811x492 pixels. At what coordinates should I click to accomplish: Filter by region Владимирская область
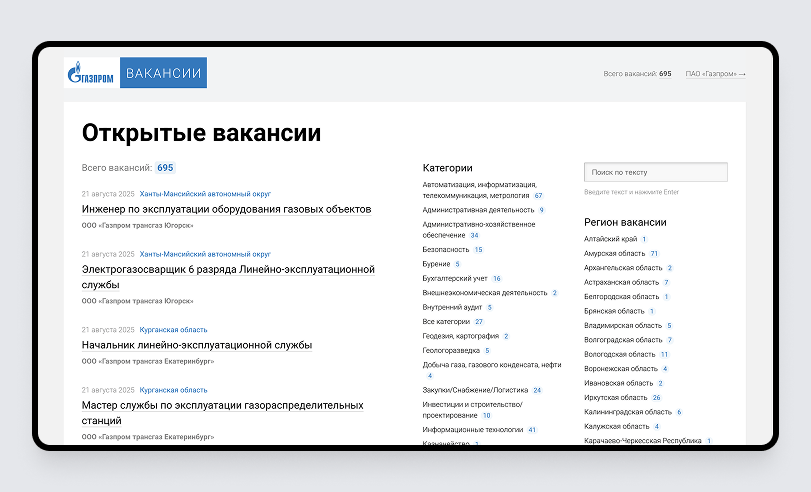623,326
